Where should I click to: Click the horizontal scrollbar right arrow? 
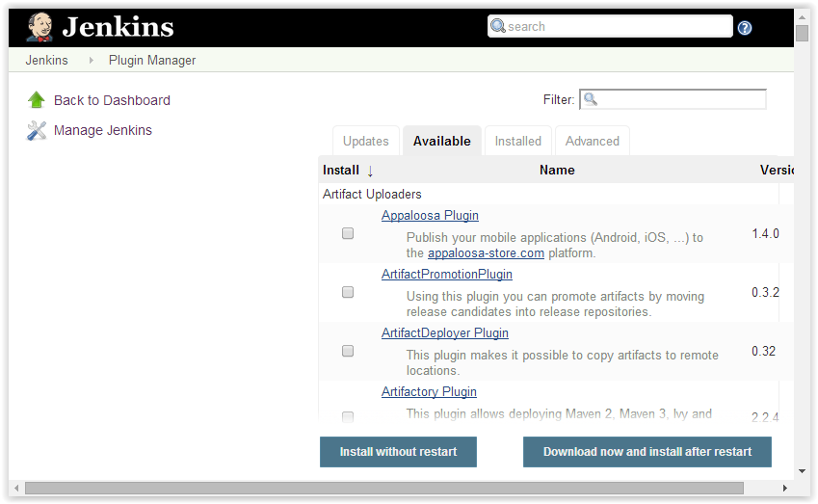coord(784,489)
